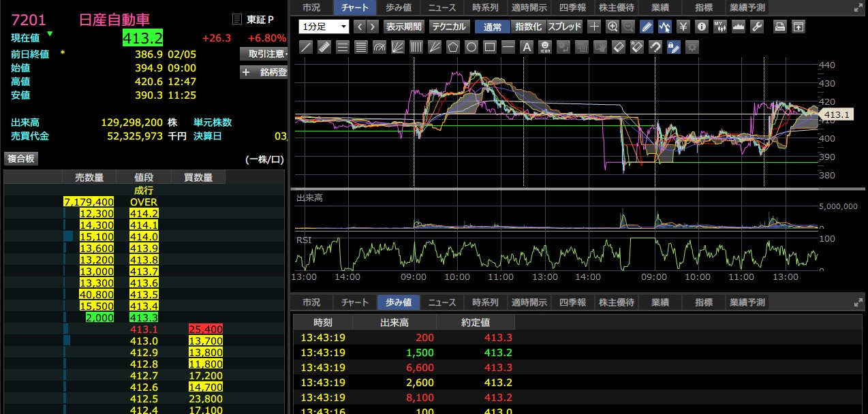Open the テクニカル indicators button
The height and width of the screenshot is (414, 868).
[x=449, y=27]
